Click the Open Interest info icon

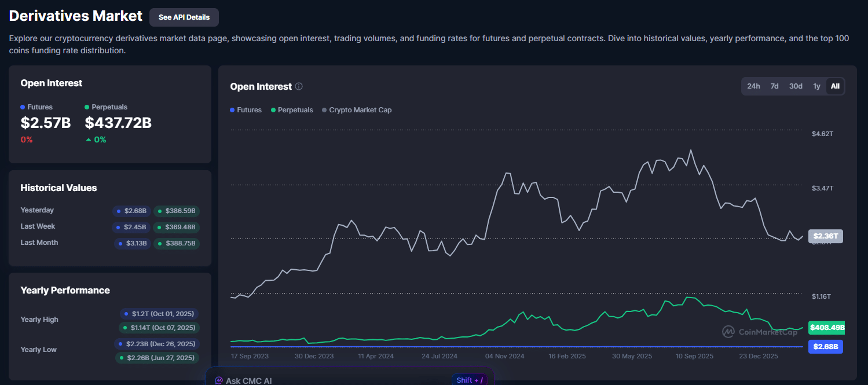(299, 86)
